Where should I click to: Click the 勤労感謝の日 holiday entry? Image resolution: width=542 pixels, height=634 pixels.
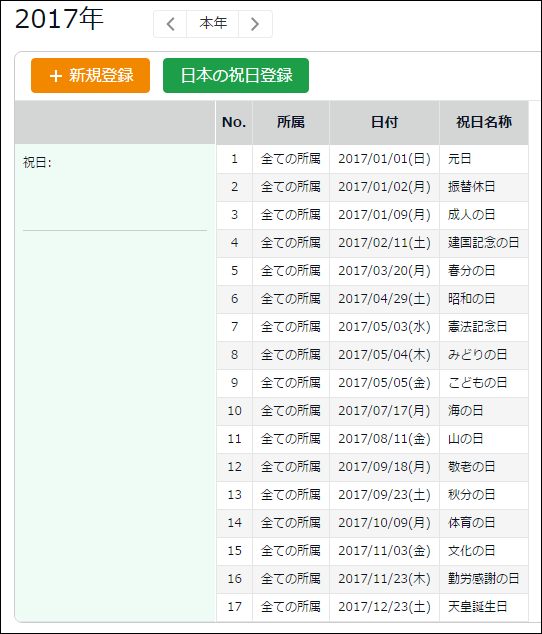pos(483,579)
